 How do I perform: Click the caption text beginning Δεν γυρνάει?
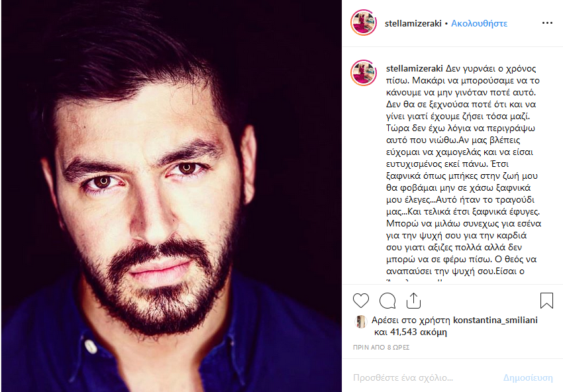pyautogui.click(x=463, y=170)
